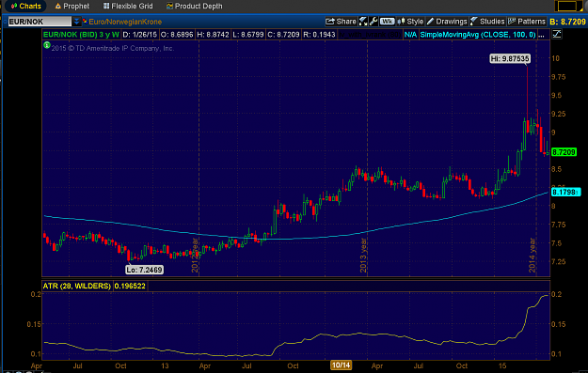Open the Patterns menu
This screenshot has width=588, height=373.
tap(527, 22)
